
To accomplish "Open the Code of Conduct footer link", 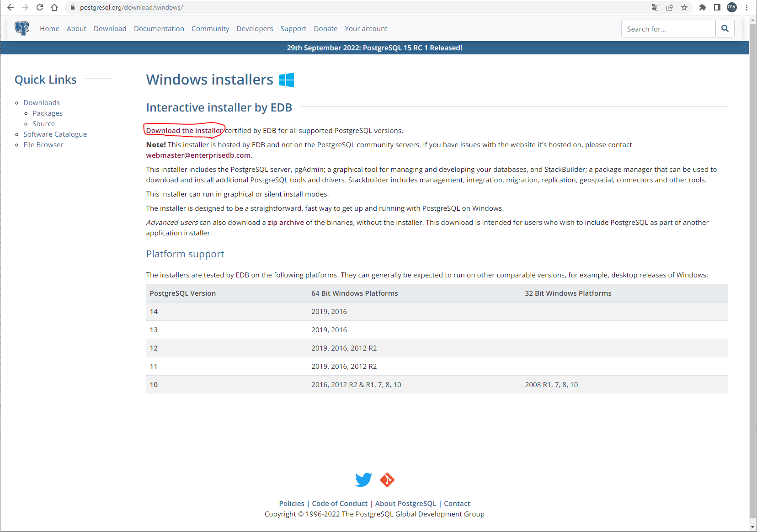I will pyautogui.click(x=340, y=504).
